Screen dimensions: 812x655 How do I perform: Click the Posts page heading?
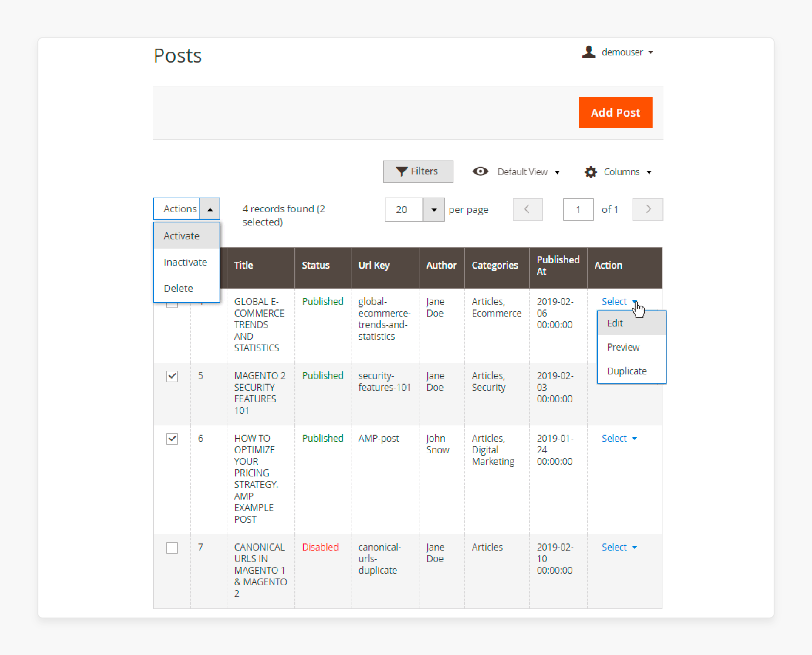(x=178, y=56)
